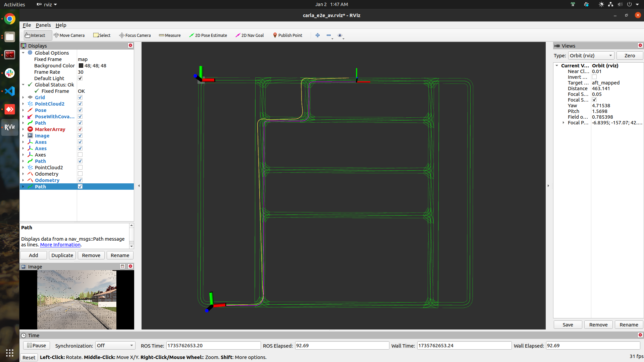Select the Publish Point tool
This screenshot has width=644, height=362.
tap(287, 35)
